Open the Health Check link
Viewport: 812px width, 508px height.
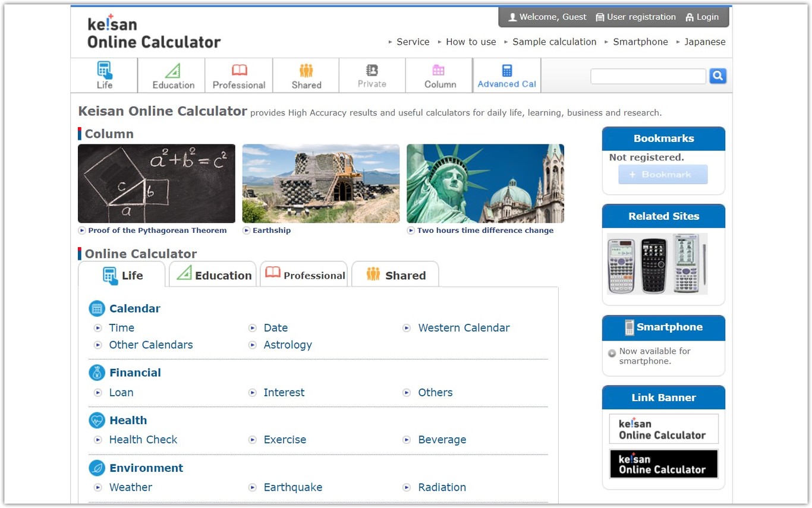[x=143, y=440]
